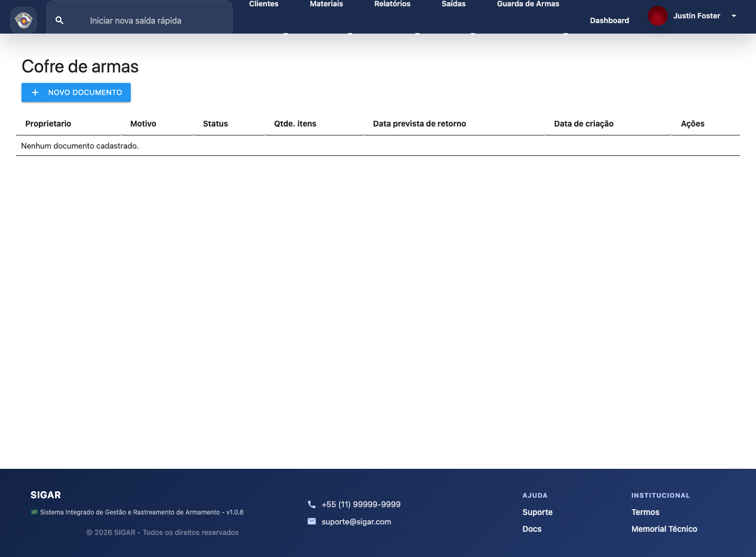Click the Proprietario column header
756x557 pixels.
pyautogui.click(x=48, y=124)
